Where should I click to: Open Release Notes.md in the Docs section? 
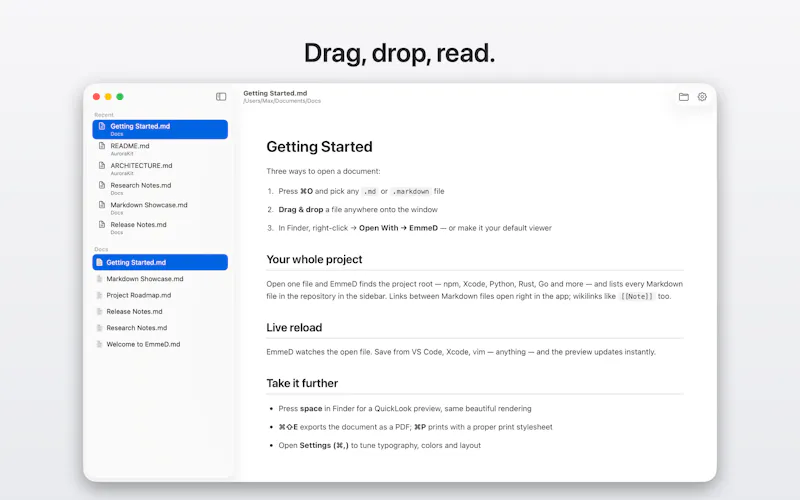click(160, 312)
